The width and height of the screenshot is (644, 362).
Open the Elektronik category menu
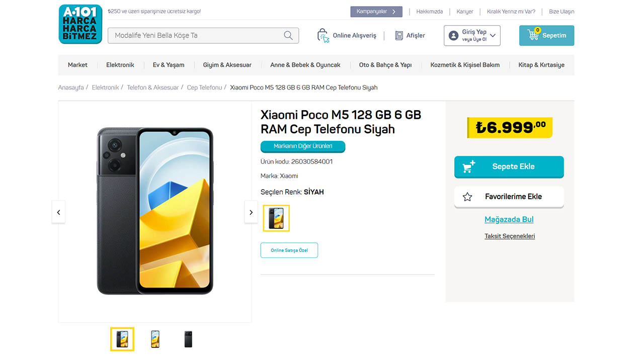(x=120, y=65)
